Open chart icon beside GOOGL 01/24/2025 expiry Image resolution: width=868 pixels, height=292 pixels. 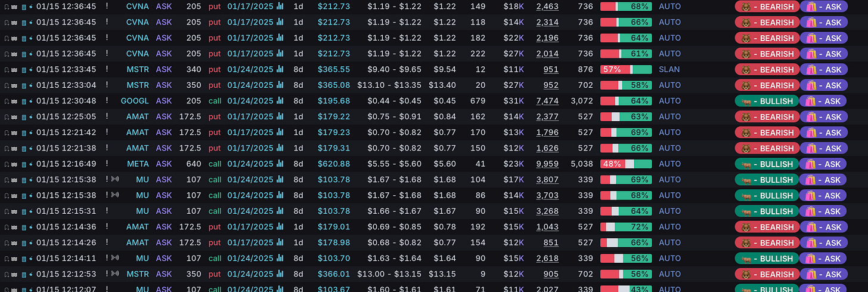[280, 101]
